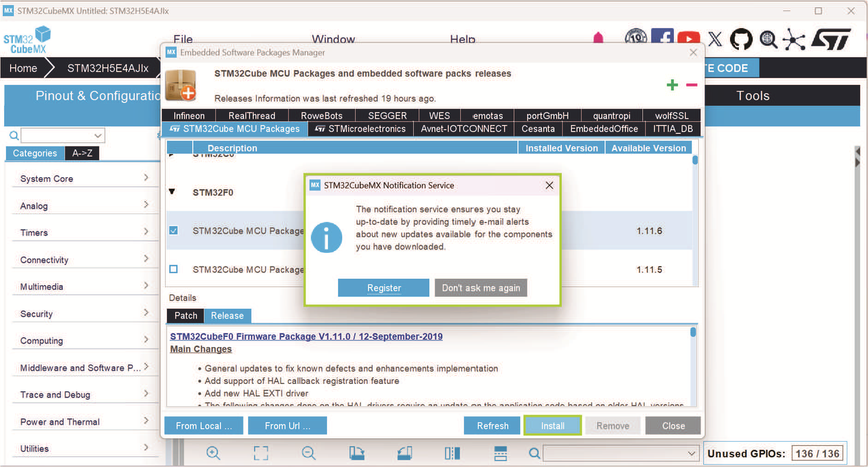Click the release notes scrollbar thumb
The image size is (868, 467).
693,332
